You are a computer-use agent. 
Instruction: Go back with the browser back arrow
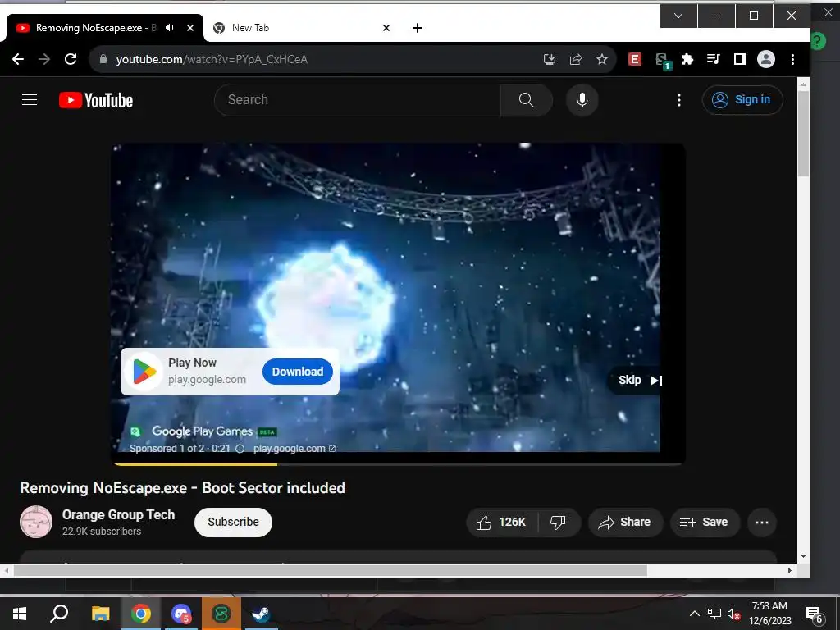point(18,59)
